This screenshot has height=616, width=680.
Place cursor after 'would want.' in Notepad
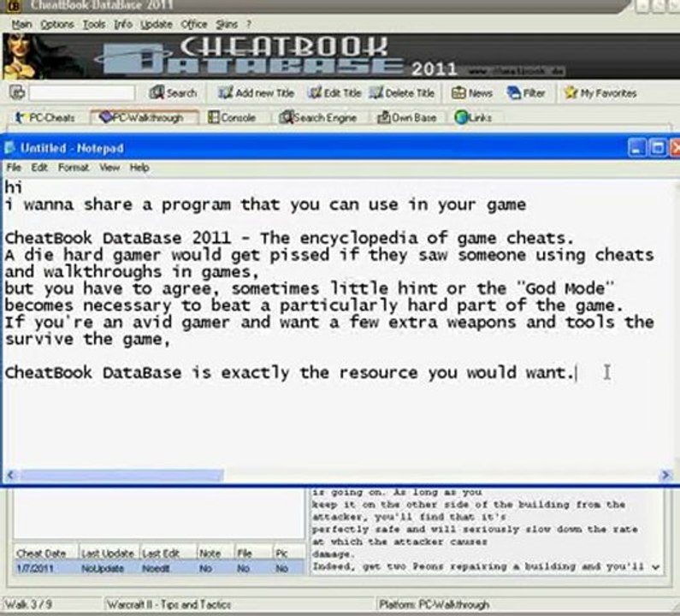(577, 373)
